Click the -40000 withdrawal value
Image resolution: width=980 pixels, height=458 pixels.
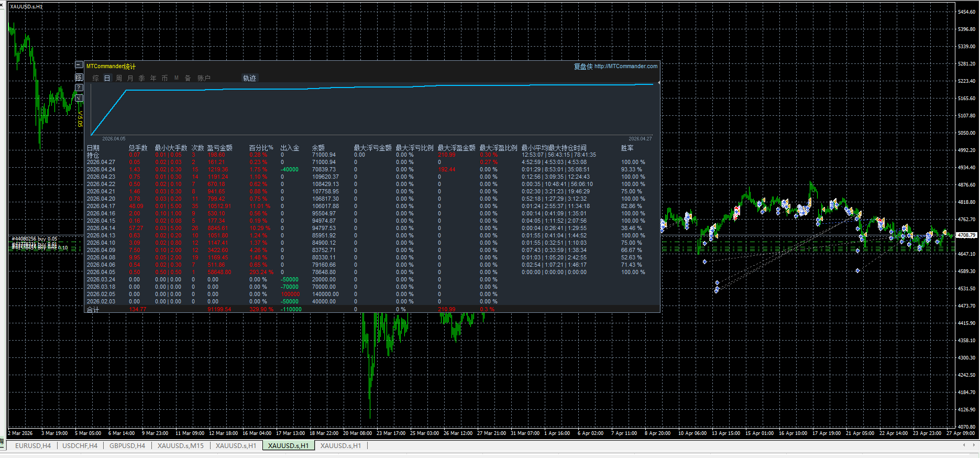(x=290, y=170)
